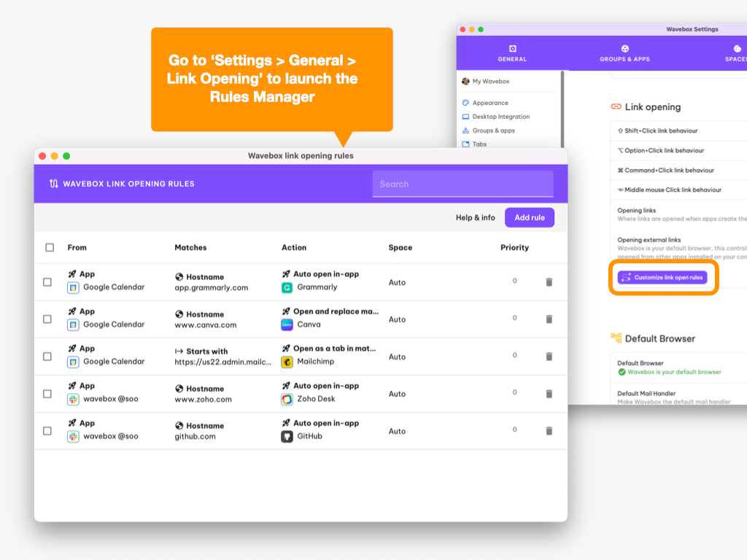Click the app.grammarly.com hostname text
Viewport: 747px width, 560px height.
coord(211,287)
